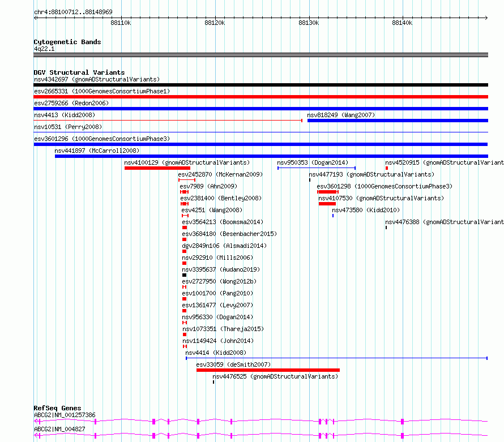This screenshot has height=442, width=504.
Task: Click the nsv1073351 (Thareja2015) label
Action: pyautogui.click(x=223, y=329)
